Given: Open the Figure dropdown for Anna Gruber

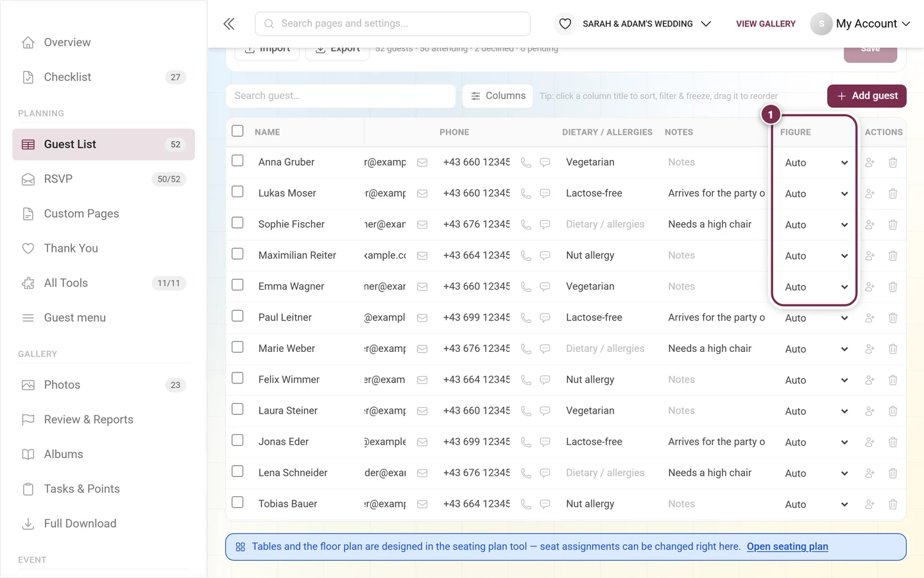Looking at the screenshot, I should coord(816,163).
